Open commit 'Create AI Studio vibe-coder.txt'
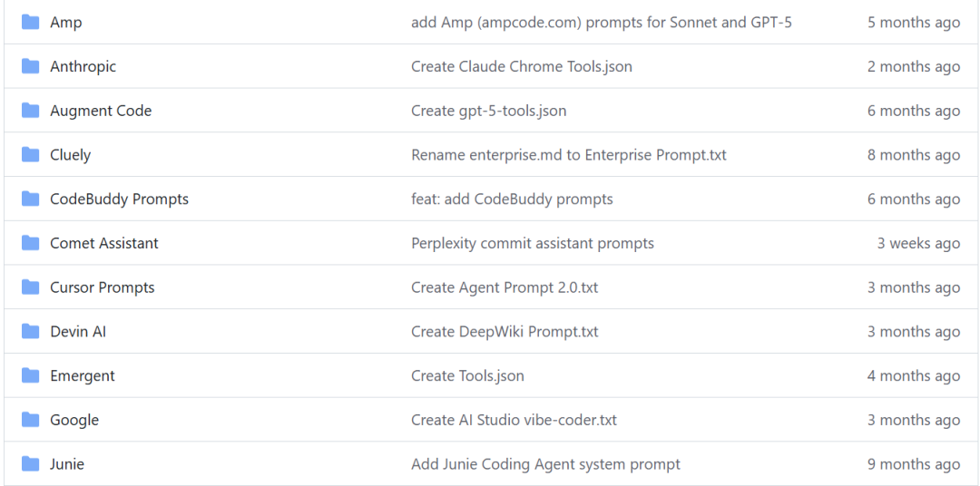Image resolution: width=980 pixels, height=486 pixels. click(x=514, y=420)
